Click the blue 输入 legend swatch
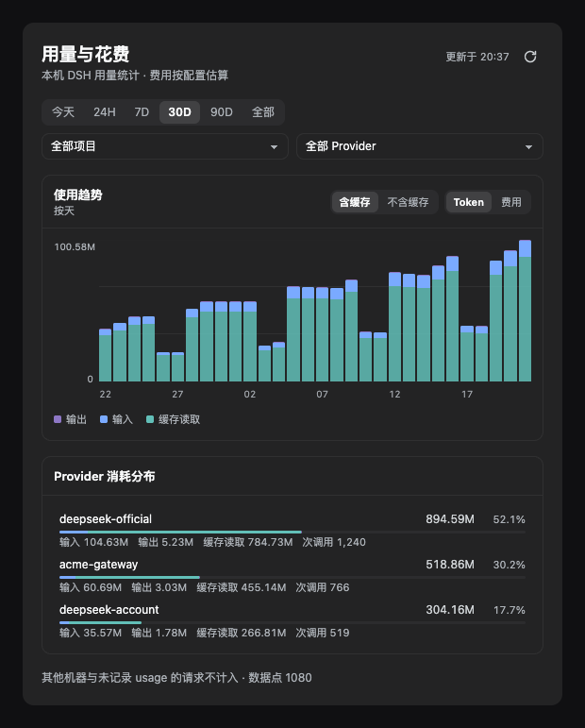Image resolution: width=585 pixels, height=728 pixels. tap(104, 419)
